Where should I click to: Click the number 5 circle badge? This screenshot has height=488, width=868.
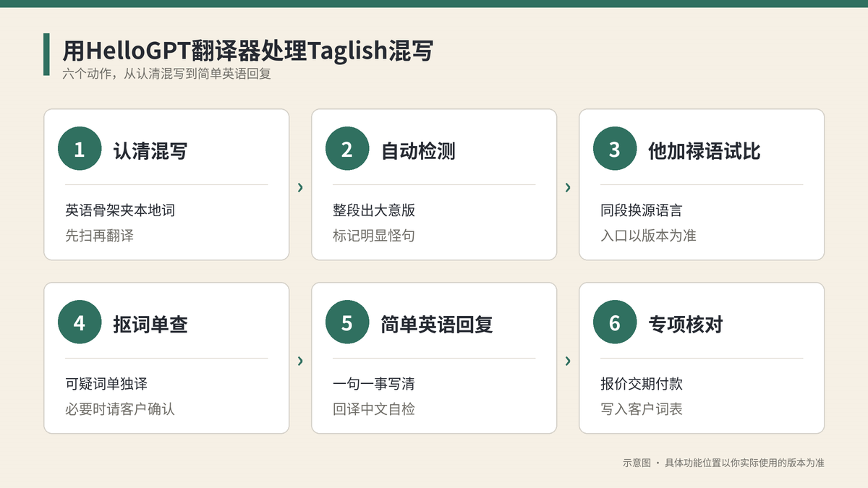pos(347,322)
